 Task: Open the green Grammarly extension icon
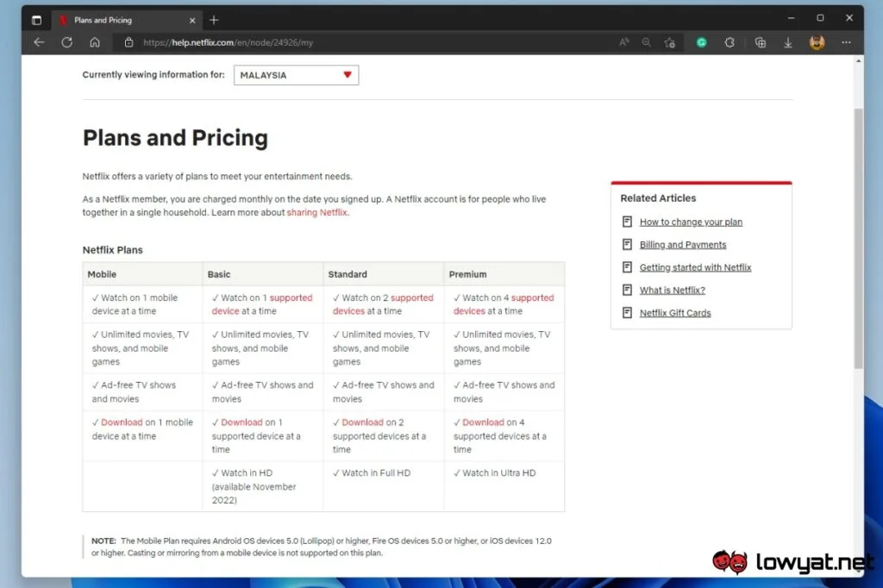pyautogui.click(x=702, y=42)
